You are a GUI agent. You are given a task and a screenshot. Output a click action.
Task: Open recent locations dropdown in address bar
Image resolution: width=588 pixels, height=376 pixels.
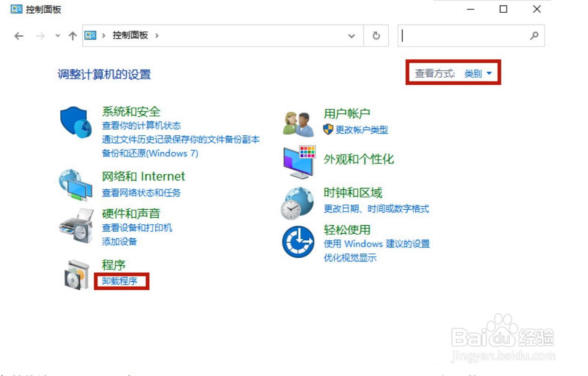click(x=351, y=35)
